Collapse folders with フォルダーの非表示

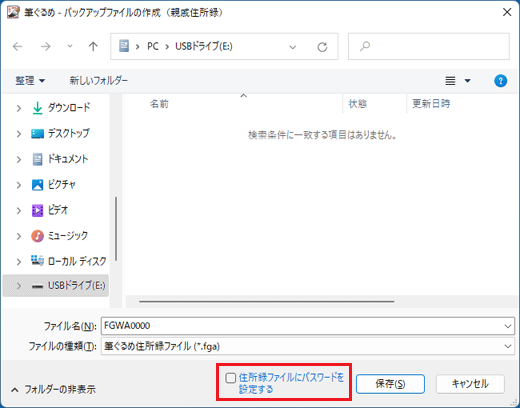53,389
